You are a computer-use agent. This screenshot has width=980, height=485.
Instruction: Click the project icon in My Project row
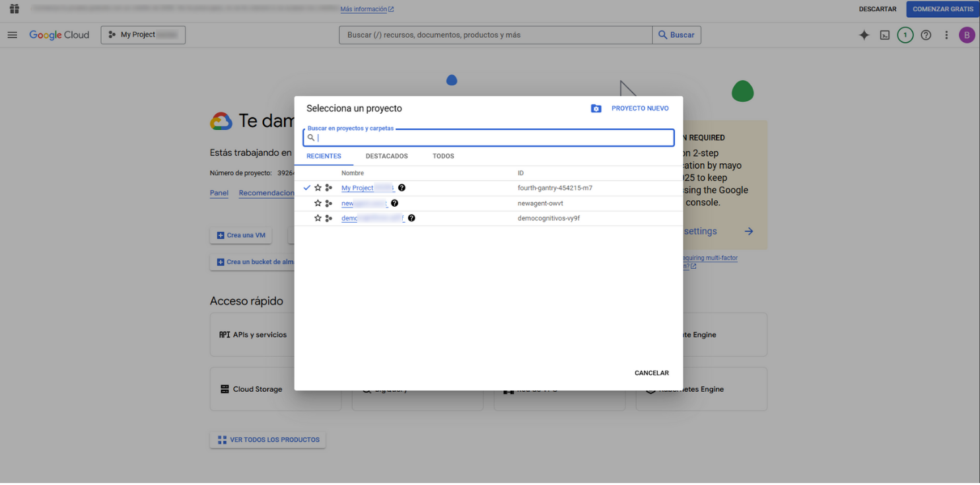tap(329, 188)
